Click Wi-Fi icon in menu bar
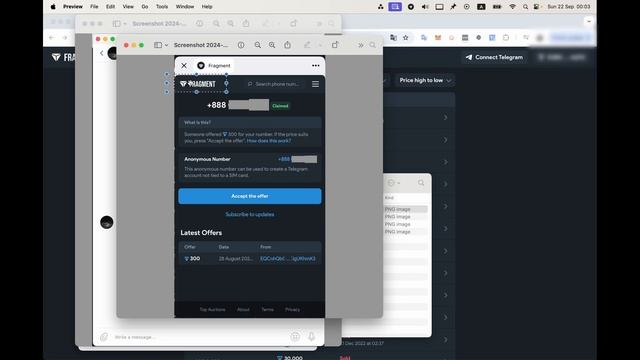This screenshot has width=640, height=360. tap(512, 7)
